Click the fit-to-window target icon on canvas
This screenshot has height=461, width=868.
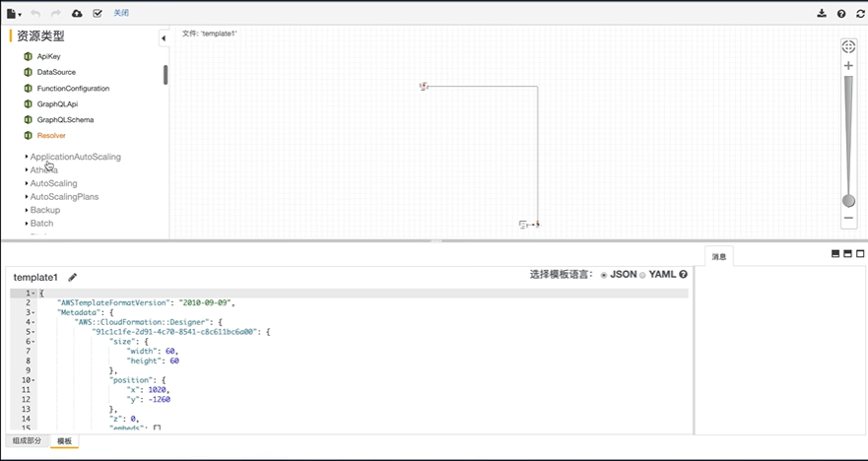pyautogui.click(x=848, y=46)
